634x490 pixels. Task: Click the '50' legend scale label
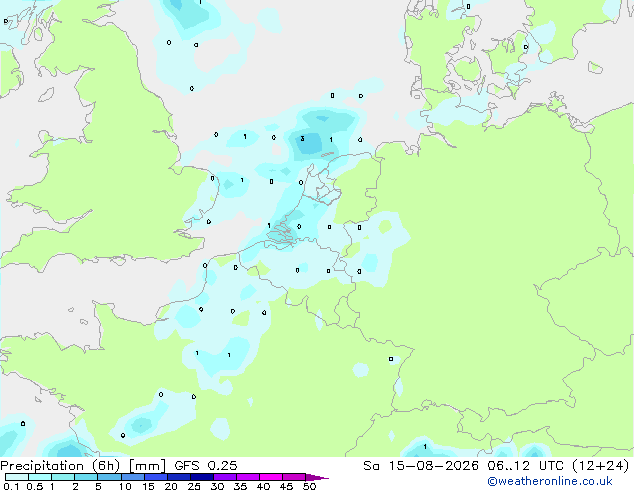(x=310, y=486)
